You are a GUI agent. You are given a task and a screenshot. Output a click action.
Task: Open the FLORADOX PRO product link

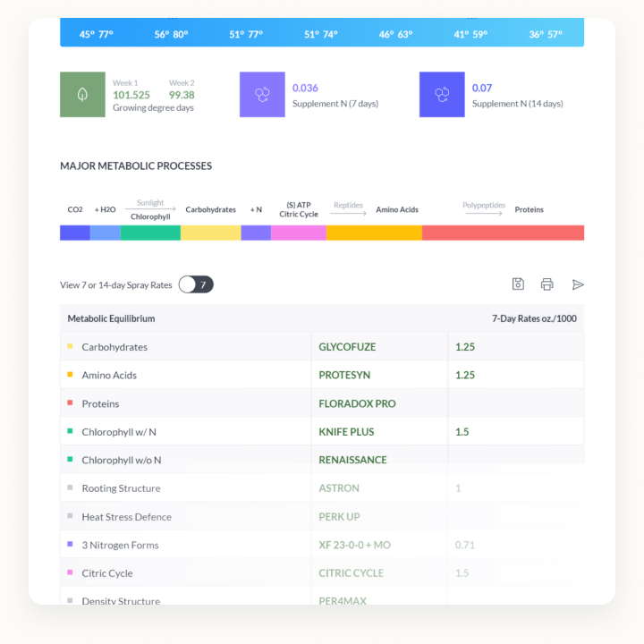tap(357, 403)
